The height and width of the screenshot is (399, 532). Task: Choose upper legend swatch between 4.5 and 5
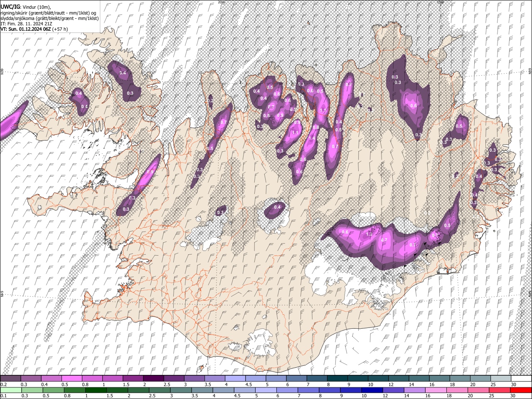coord(255,378)
